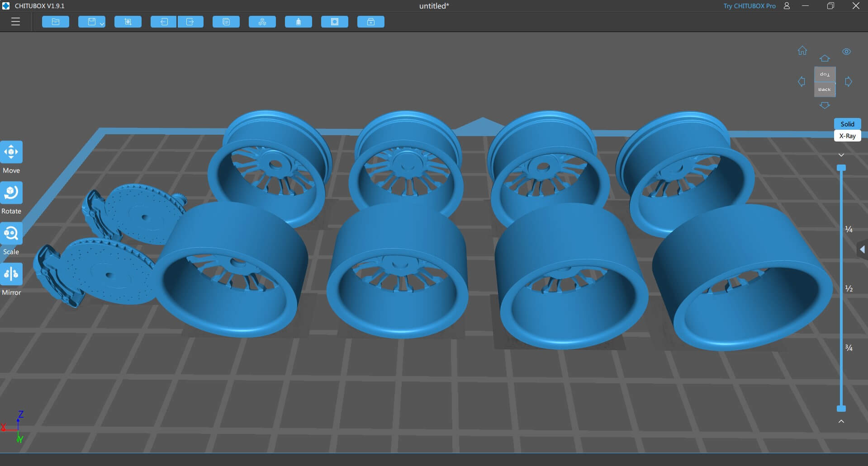Image resolution: width=868 pixels, height=466 pixels.
Task: Toggle the perspective eye icon
Action: click(x=847, y=52)
